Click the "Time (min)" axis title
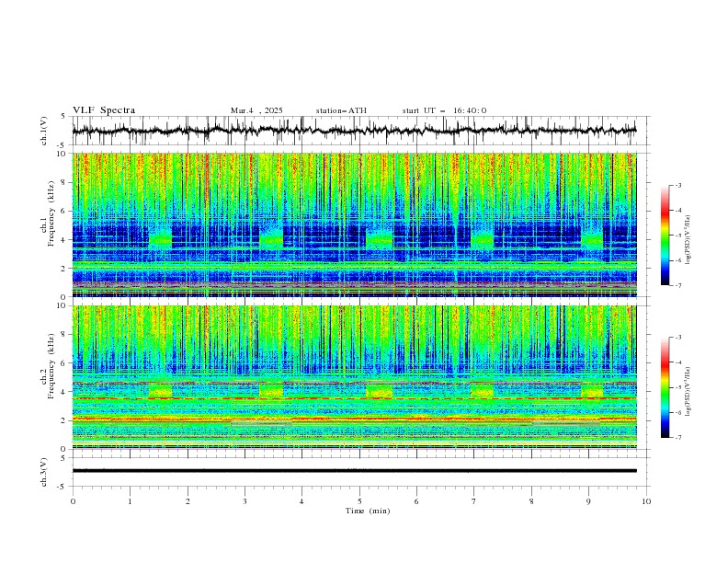The image size is (728, 563). pos(368,511)
